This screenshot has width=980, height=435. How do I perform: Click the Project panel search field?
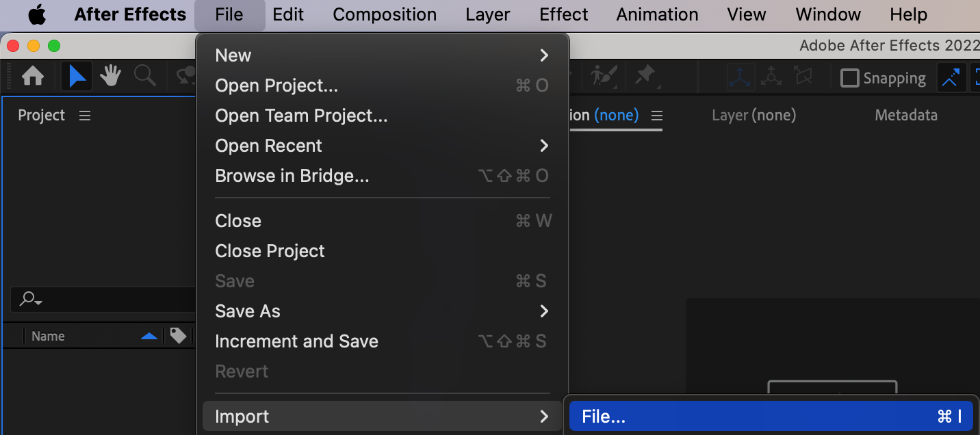pos(103,299)
